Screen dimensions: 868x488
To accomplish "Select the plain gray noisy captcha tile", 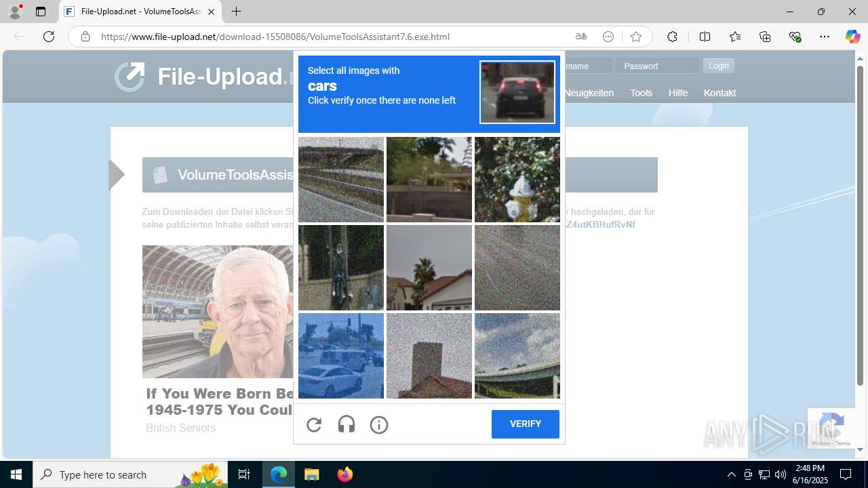I will click(x=517, y=268).
